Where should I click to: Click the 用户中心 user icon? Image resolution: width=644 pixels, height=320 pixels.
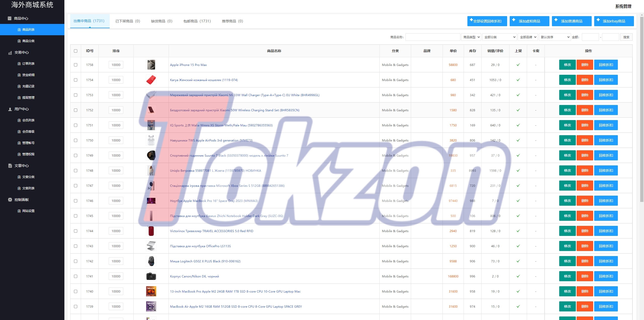[x=10, y=109]
